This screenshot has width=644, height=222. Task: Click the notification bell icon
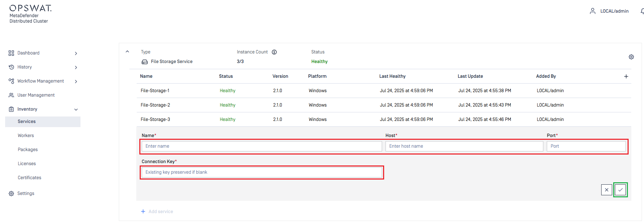[x=642, y=11]
